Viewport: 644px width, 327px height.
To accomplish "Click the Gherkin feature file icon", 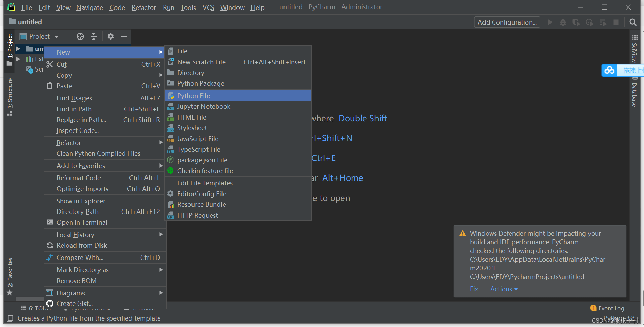I will [171, 171].
